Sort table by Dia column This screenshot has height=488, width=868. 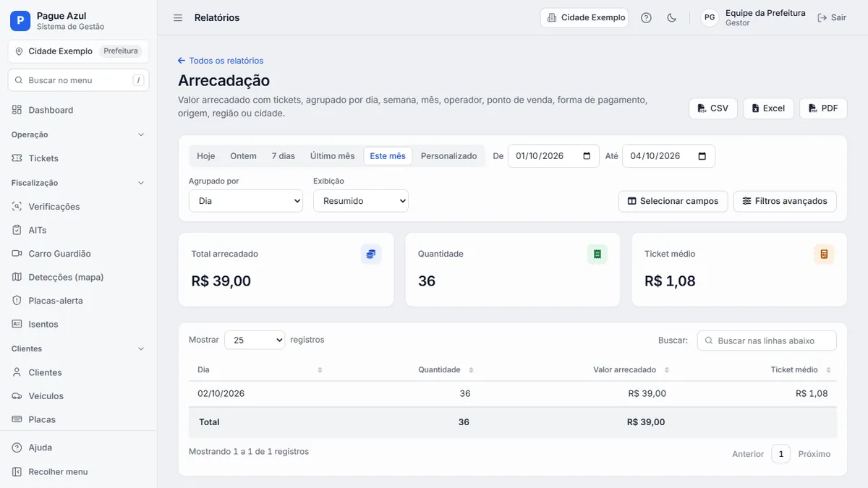pyautogui.click(x=260, y=369)
